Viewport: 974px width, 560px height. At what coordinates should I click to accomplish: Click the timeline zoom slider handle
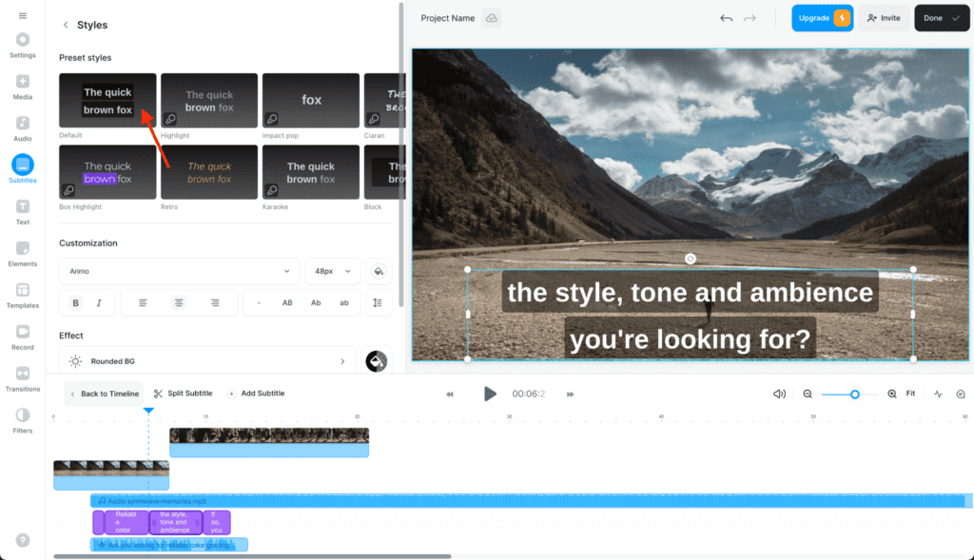(x=855, y=394)
